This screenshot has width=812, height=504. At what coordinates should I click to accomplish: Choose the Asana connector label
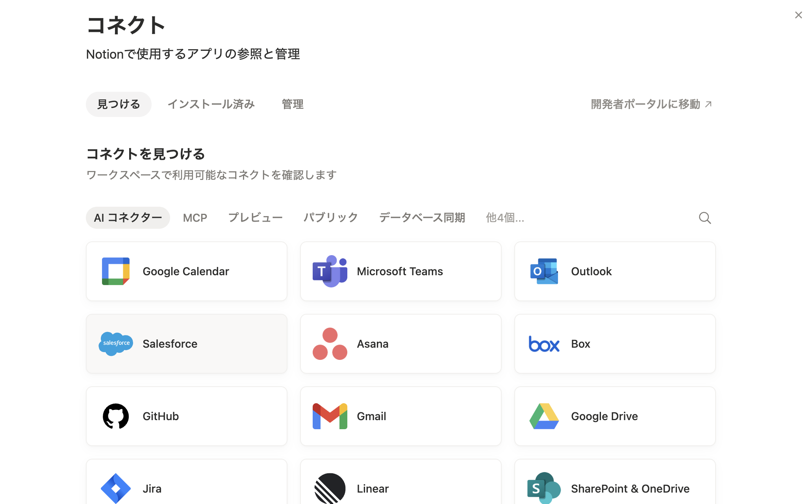tap(373, 344)
